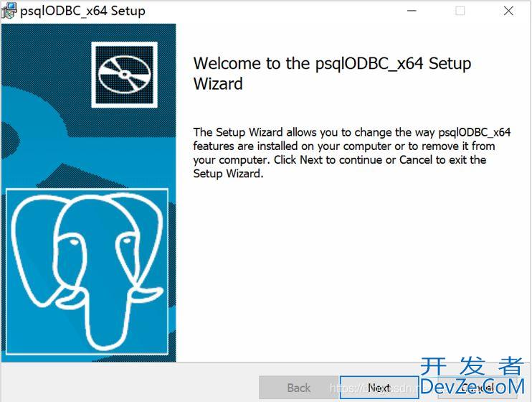The image size is (532, 402).
Task: Click the PostgreSQL elephant logo
Action: [87, 271]
